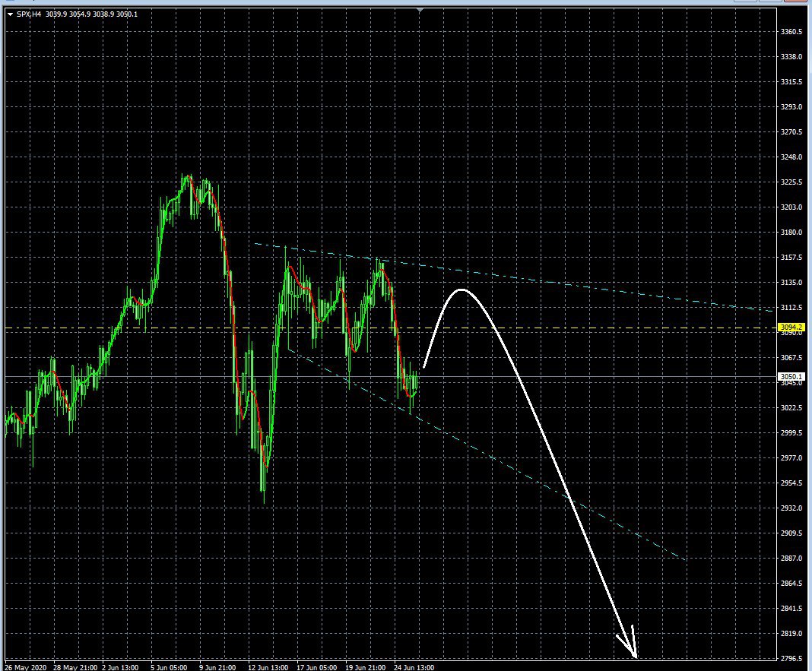Click the 3293.0 price scale label
This screenshot has width=812, height=671.
click(791, 106)
